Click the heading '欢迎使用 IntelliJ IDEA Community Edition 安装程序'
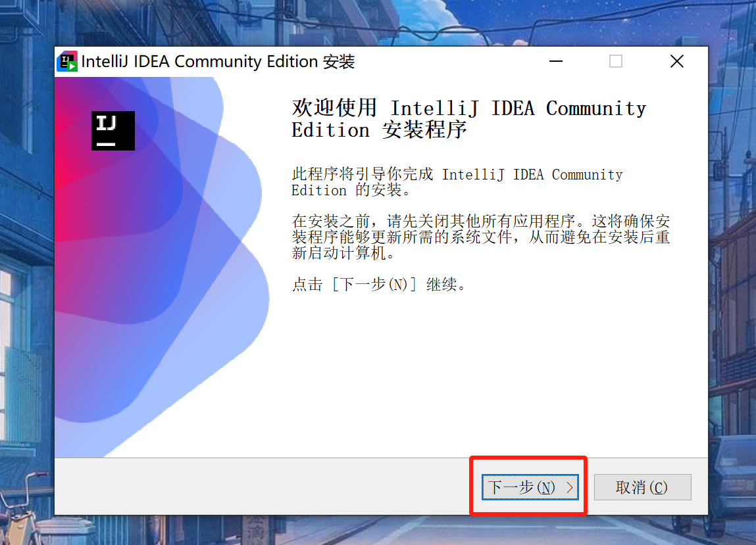The height and width of the screenshot is (545, 756). (468, 119)
